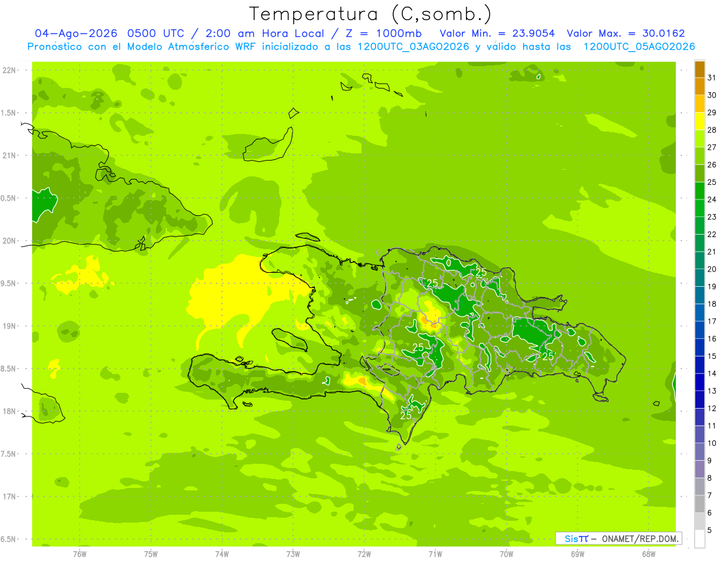Click the "74W" longitude axis label
This screenshot has width=728, height=562.
click(x=222, y=554)
